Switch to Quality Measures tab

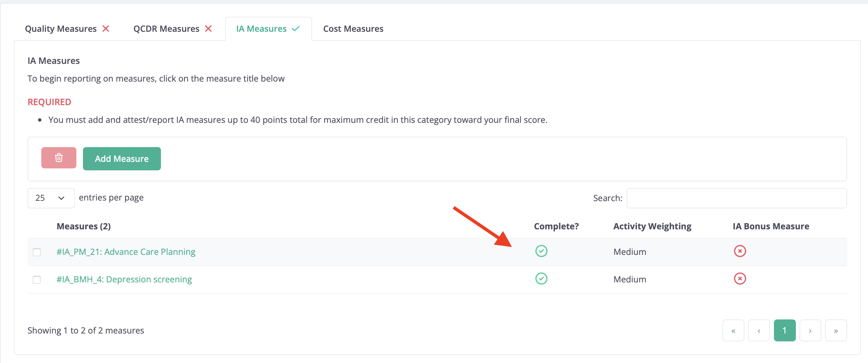(67, 29)
